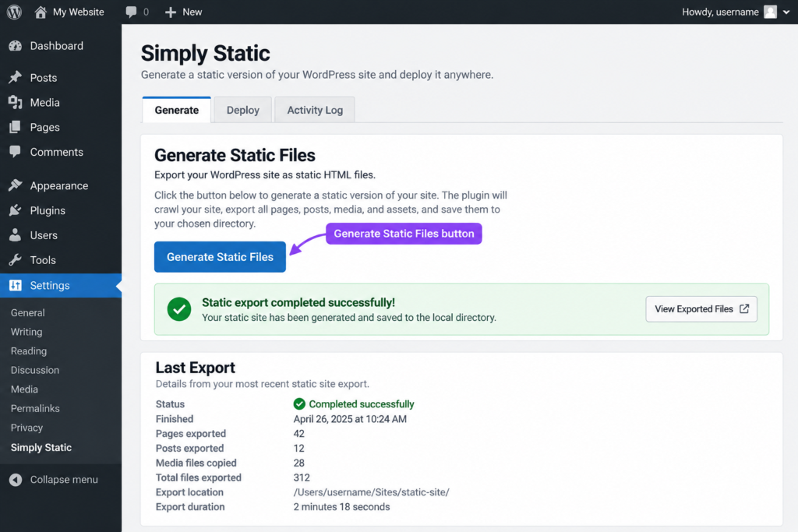798x532 pixels.
Task: Click the Appearance paintbrush icon
Action: 16,185
